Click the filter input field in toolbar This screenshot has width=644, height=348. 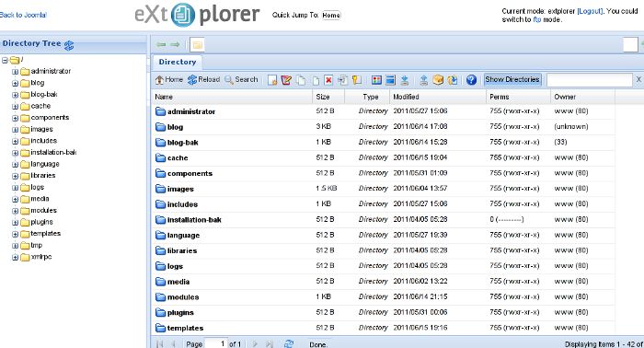tap(590, 80)
